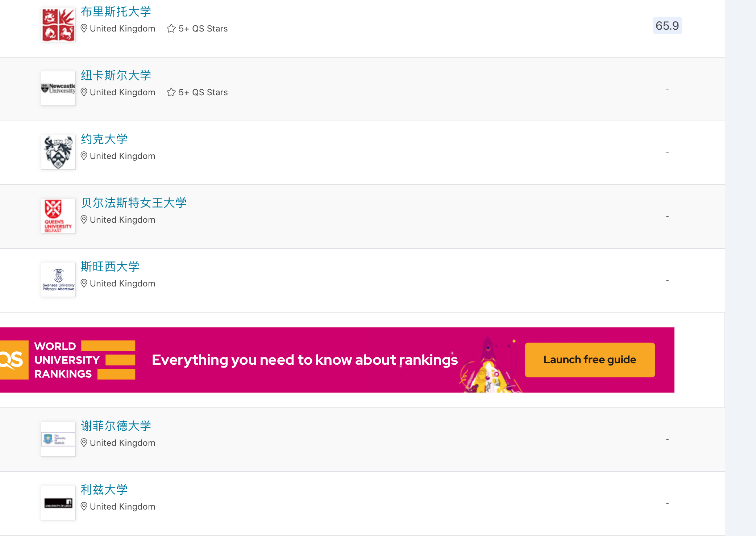The width and height of the screenshot is (756, 536).
Task: Open the 纽卡斯尔大学 university link
Action: (116, 75)
